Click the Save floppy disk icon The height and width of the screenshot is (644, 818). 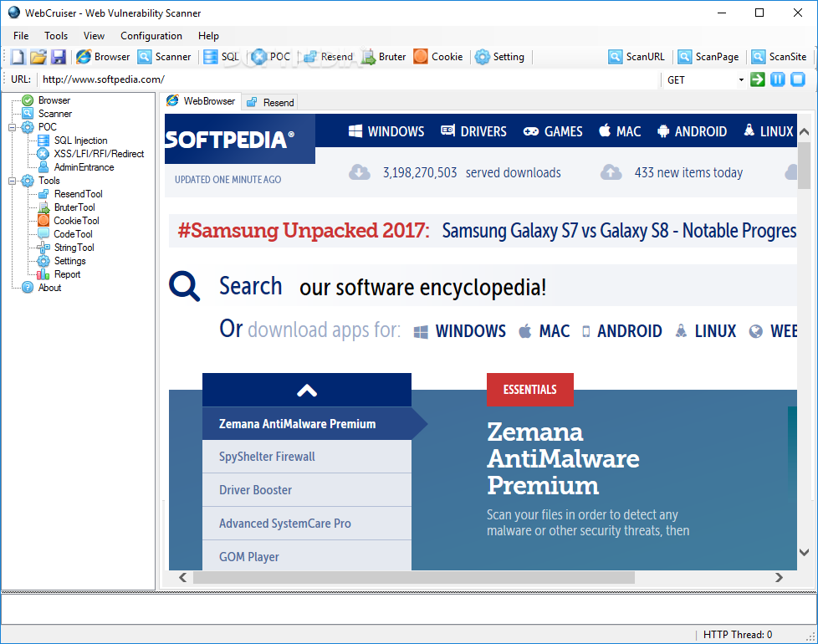click(x=59, y=57)
